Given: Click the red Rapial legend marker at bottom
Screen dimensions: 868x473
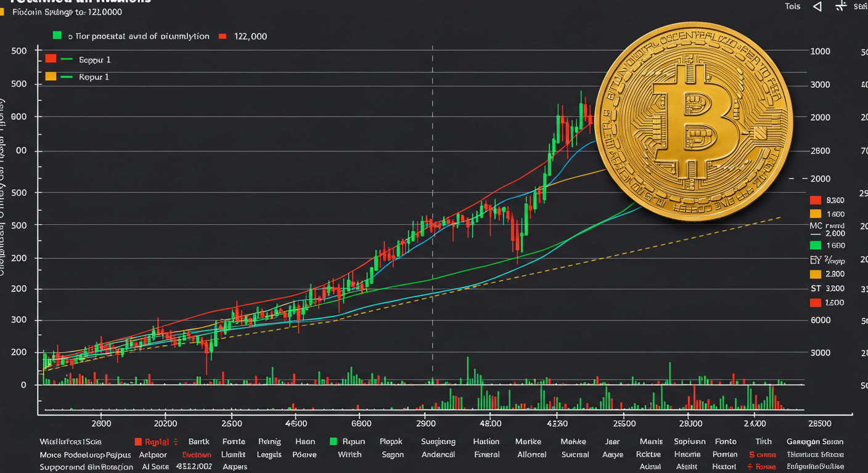Looking at the screenshot, I should coord(138,442).
